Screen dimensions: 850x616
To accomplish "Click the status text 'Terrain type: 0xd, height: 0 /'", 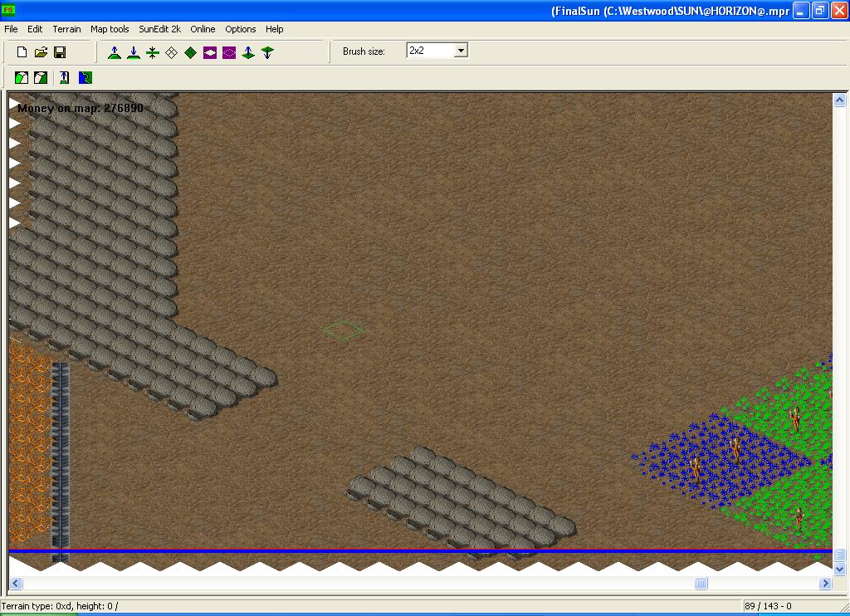I will pos(60,606).
